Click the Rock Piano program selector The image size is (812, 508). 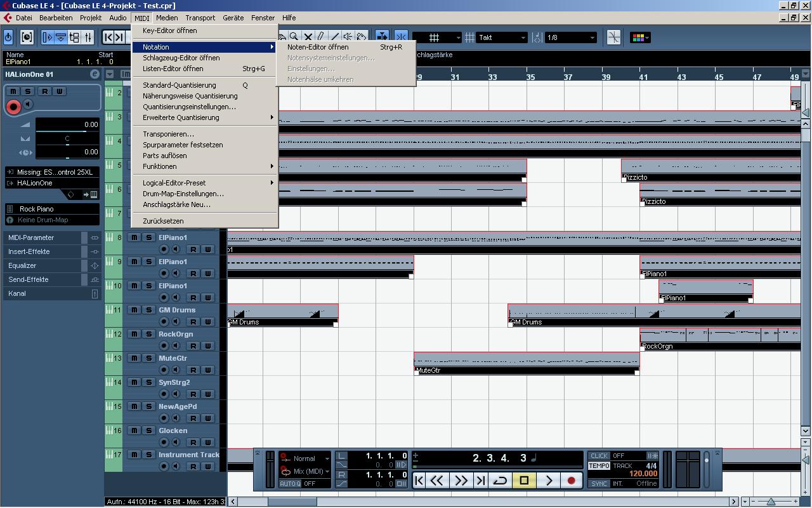coord(53,209)
